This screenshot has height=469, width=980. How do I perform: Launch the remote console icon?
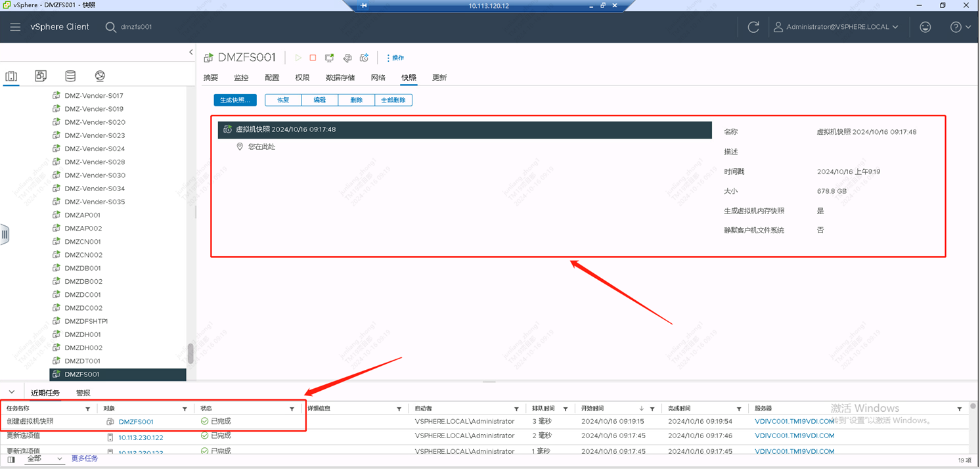pyautogui.click(x=330, y=58)
